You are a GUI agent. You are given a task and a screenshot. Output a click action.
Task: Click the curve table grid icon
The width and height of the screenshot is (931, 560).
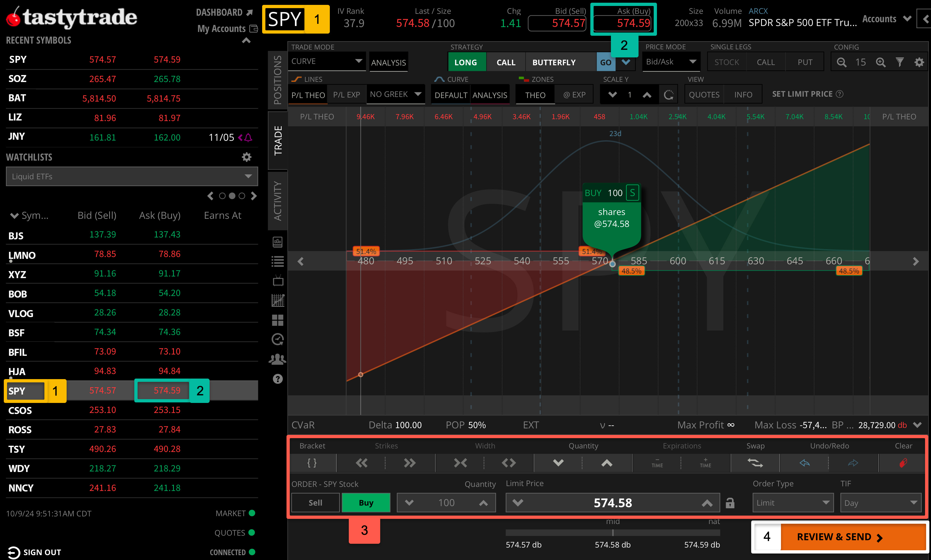coord(278,300)
